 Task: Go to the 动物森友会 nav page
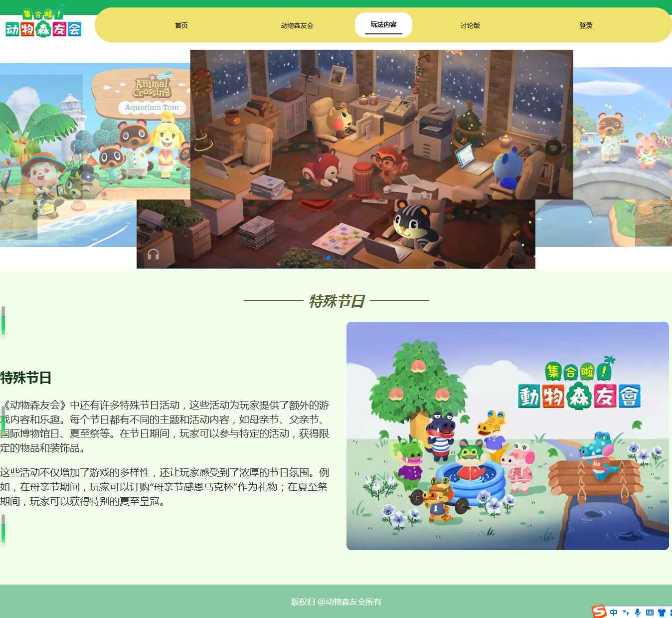click(297, 25)
